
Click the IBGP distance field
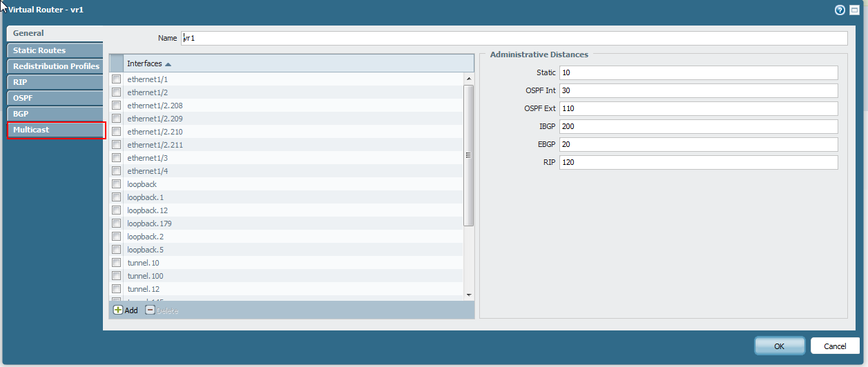coord(699,126)
